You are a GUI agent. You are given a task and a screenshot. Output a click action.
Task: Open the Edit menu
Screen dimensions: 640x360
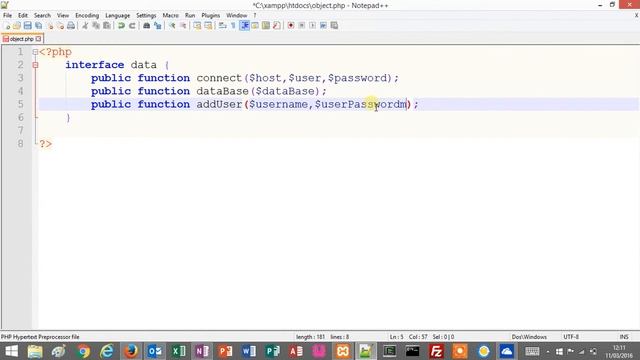point(23,16)
